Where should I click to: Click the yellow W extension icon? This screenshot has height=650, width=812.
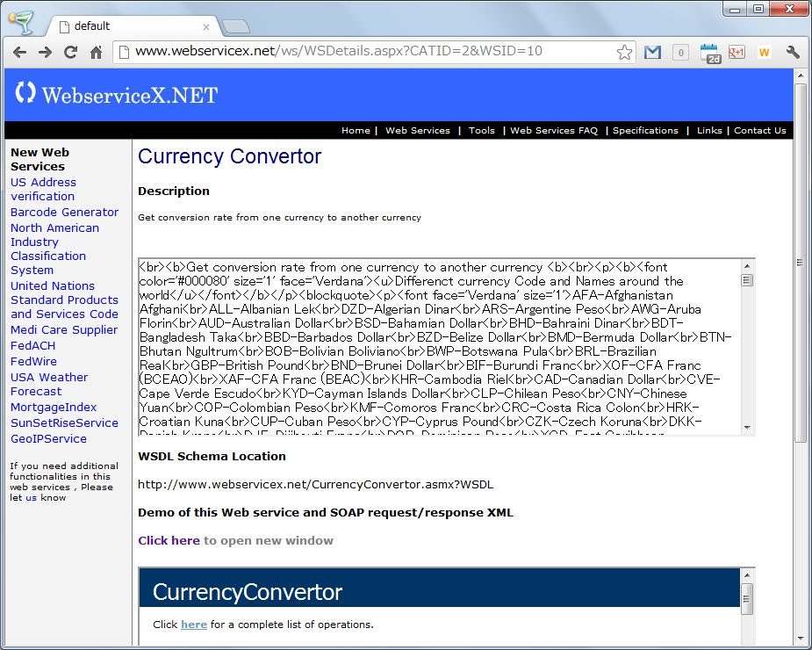tap(764, 53)
